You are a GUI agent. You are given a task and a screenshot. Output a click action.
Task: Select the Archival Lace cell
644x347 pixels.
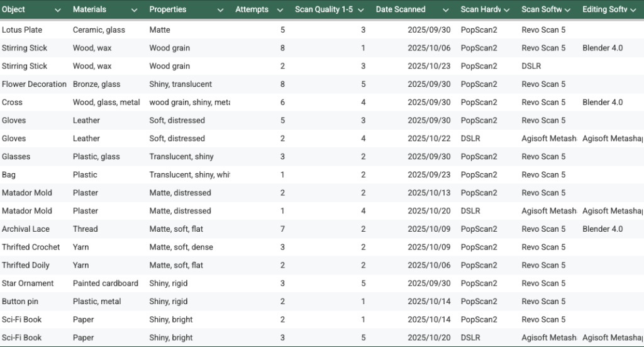click(26, 229)
